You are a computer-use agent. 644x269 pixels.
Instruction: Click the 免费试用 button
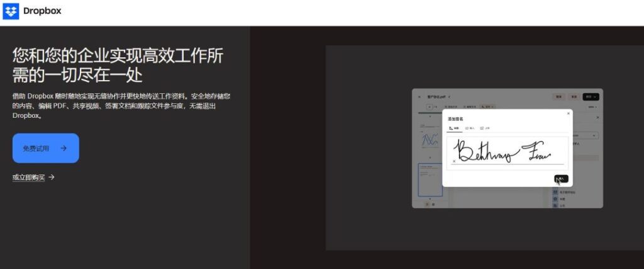point(45,148)
